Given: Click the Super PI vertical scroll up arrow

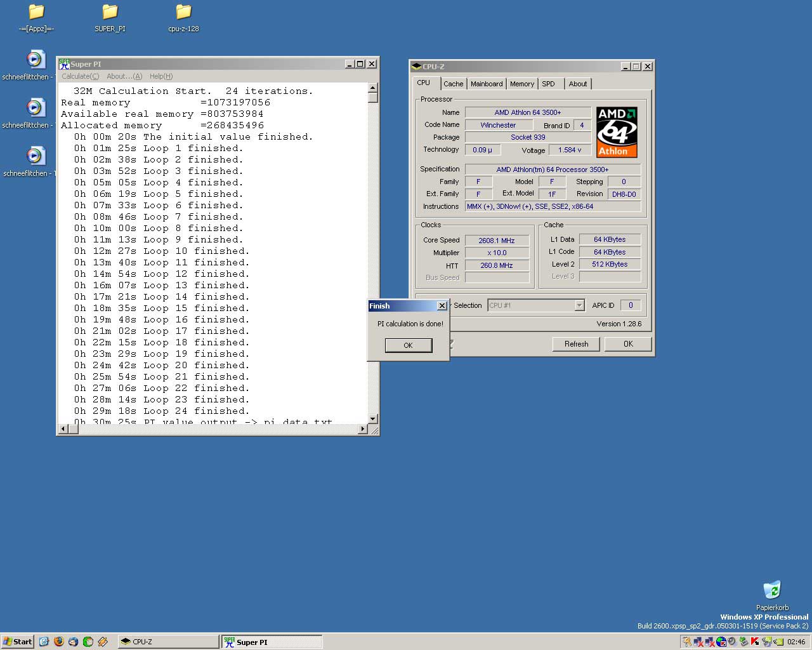Looking at the screenshot, I should tap(373, 88).
